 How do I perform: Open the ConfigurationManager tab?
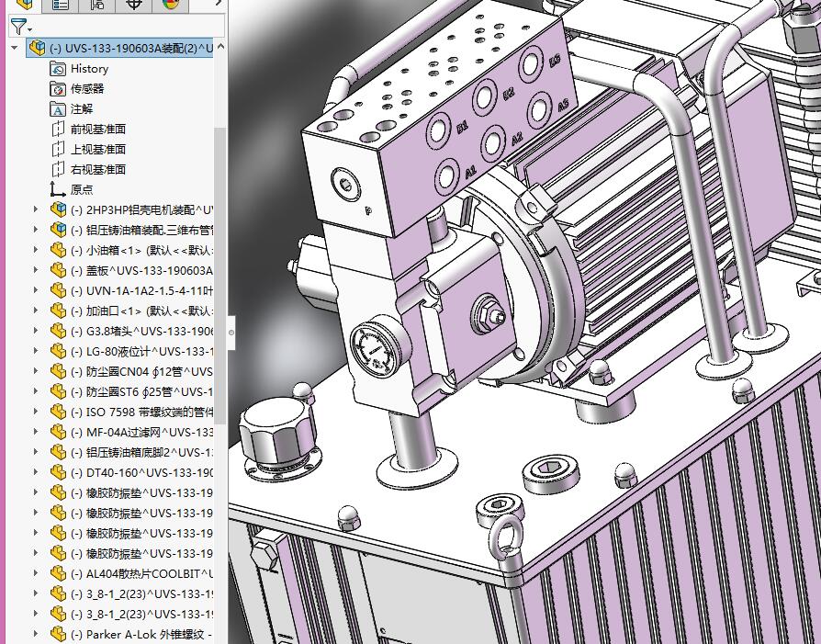pos(96,5)
